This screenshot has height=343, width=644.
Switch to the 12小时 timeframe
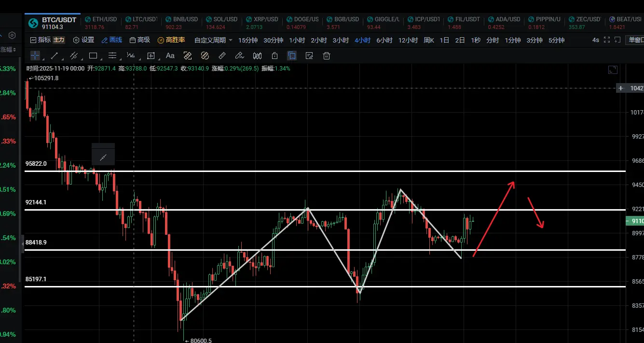(x=408, y=40)
